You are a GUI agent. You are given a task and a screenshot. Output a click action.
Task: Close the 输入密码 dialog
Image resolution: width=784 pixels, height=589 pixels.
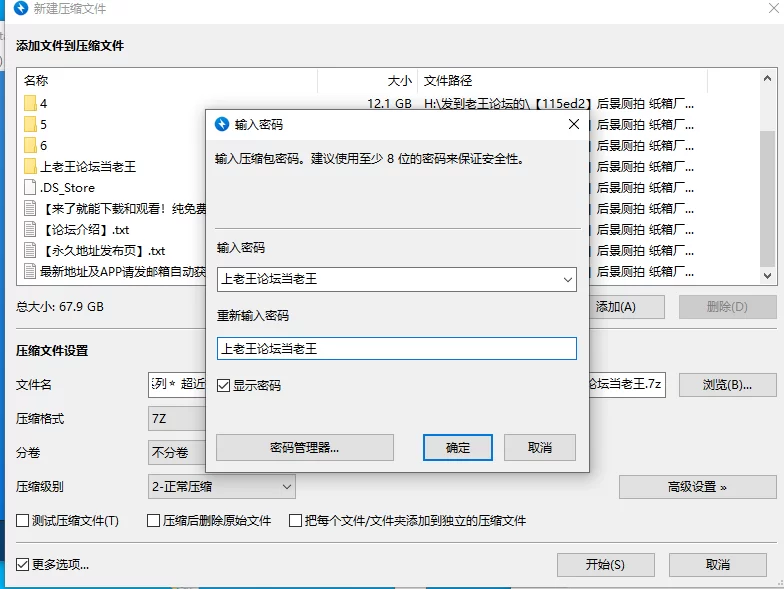(574, 124)
